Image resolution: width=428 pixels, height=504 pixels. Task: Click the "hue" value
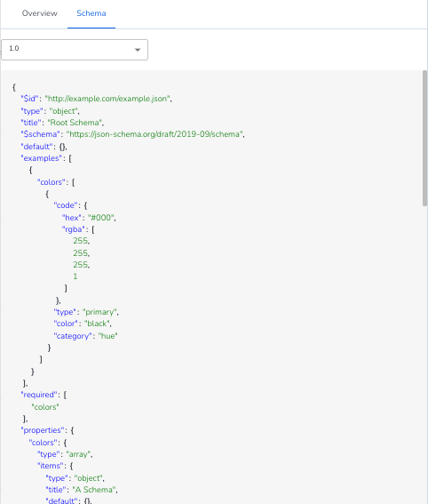107,336
